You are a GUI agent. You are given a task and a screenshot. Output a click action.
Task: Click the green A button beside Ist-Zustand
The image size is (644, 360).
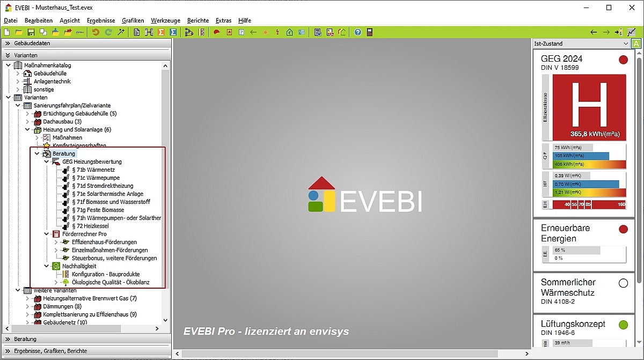(x=636, y=43)
